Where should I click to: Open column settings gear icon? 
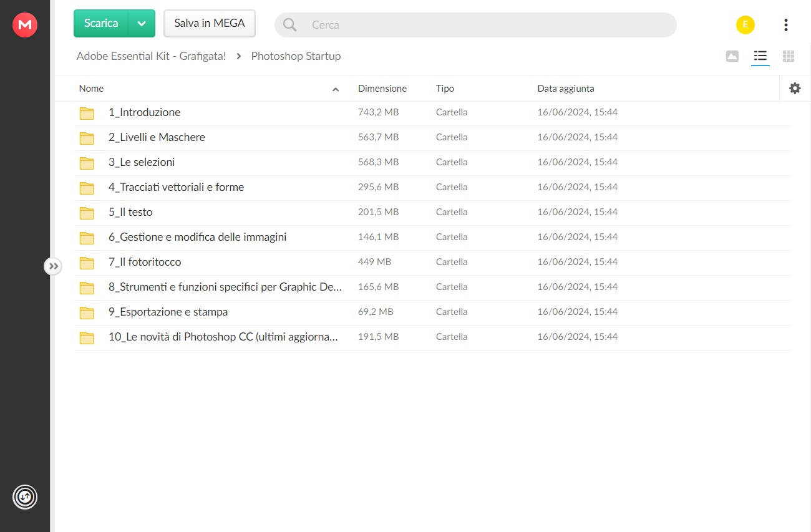click(795, 89)
